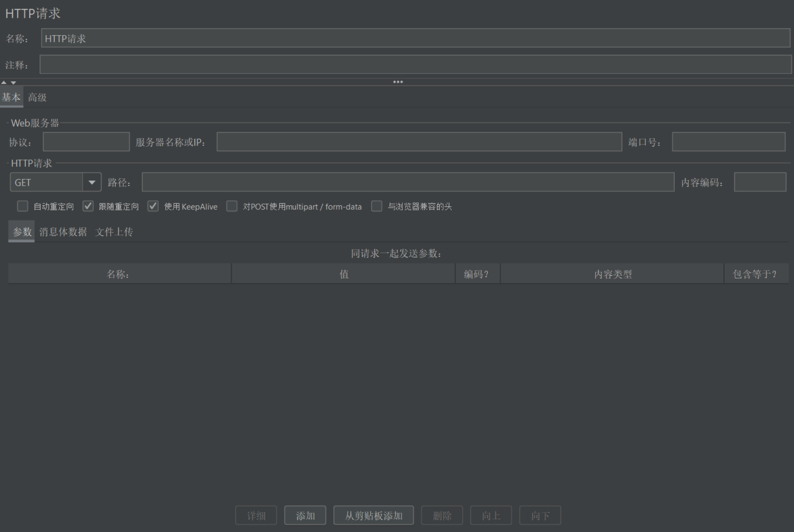794x532 pixels.
Task: Disable the 使用 KeepAlive checkbox
Action: tap(153, 206)
